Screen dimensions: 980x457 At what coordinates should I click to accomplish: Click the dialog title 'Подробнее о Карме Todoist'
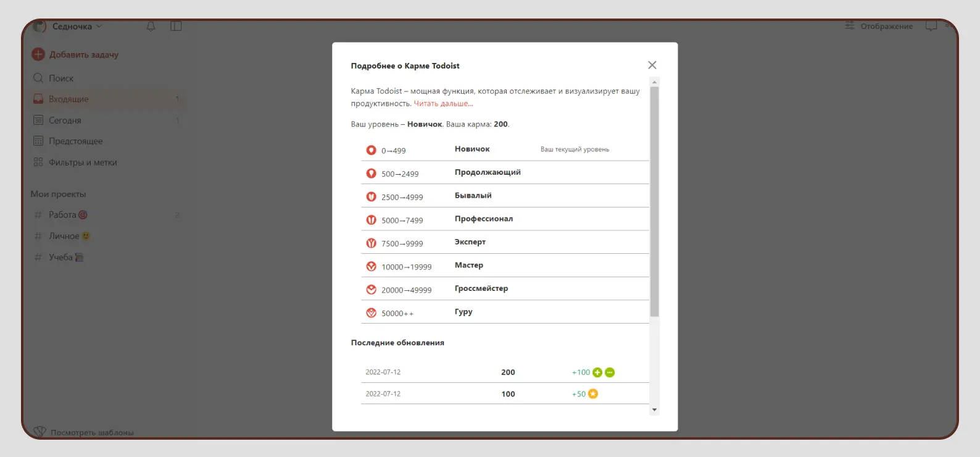pos(405,65)
